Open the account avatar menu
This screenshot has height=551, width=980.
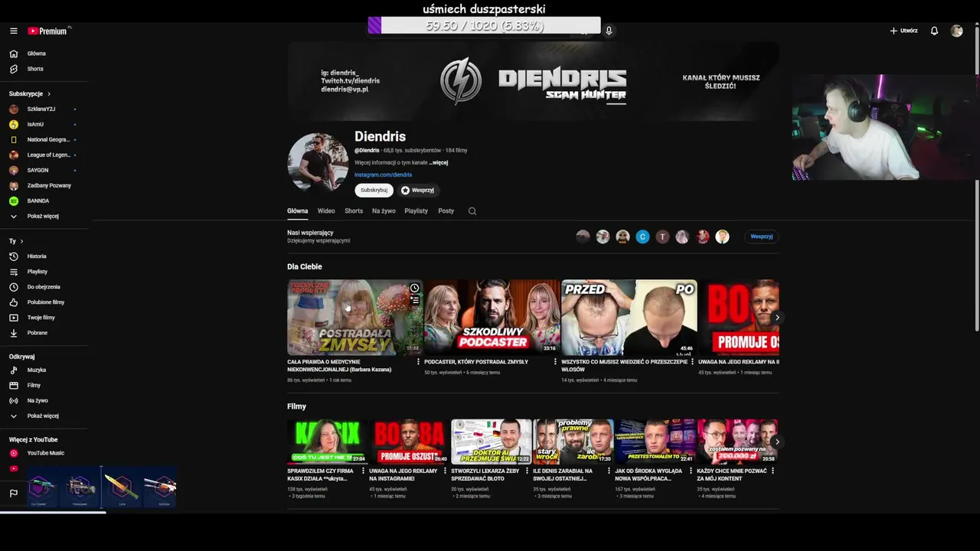[x=956, y=31]
